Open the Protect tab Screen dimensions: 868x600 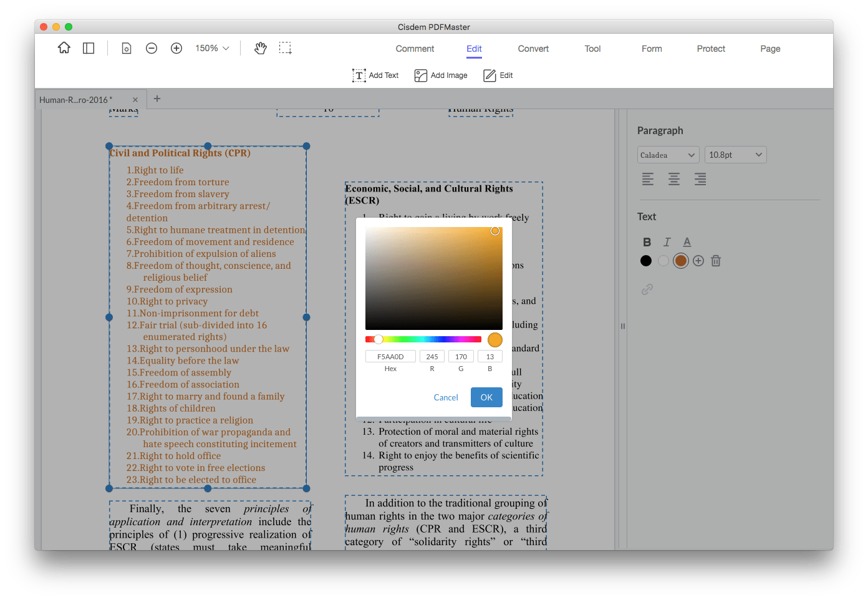[711, 49]
